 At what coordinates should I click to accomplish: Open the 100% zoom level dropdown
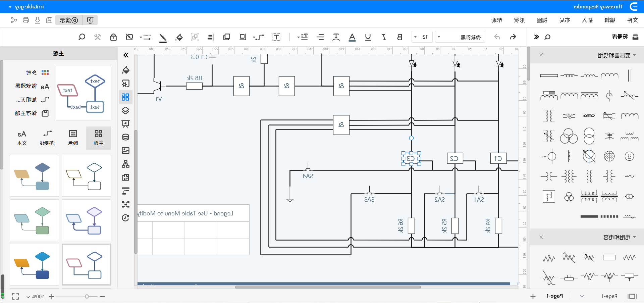click(35, 297)
